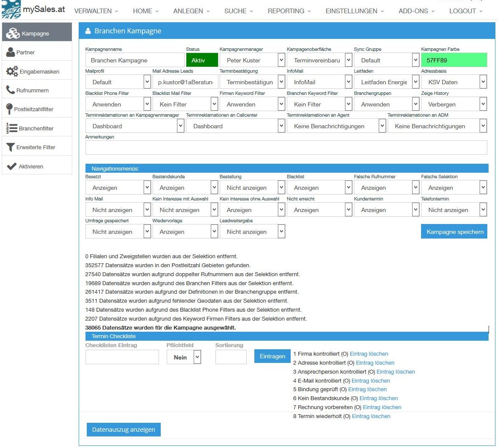This screenshot has height=448, width=498.
Task: Click the Erweiterte Filter funnel icon
Action: click(11, 147)
